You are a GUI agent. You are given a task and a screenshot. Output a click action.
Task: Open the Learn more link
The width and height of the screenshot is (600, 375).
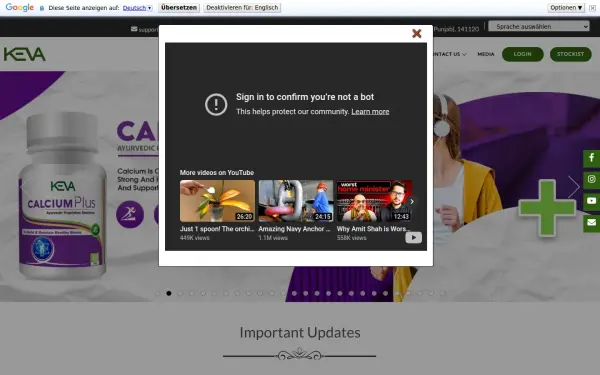click(x=370, y=112)
